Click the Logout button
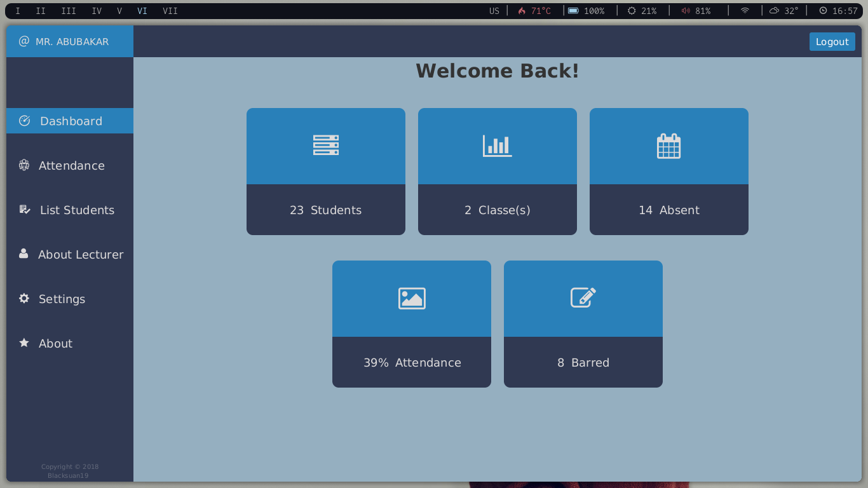Image resolution: width=868 pixels, height=488 pixels. [832, 41]
